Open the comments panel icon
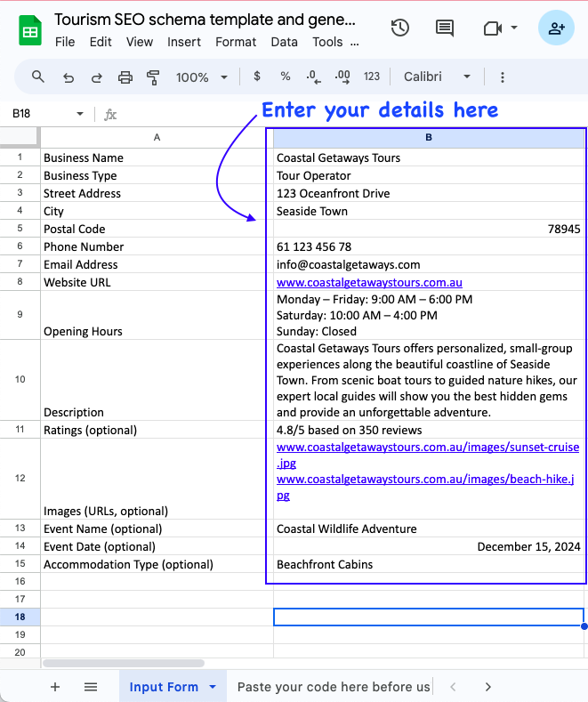 pos(445,28)
